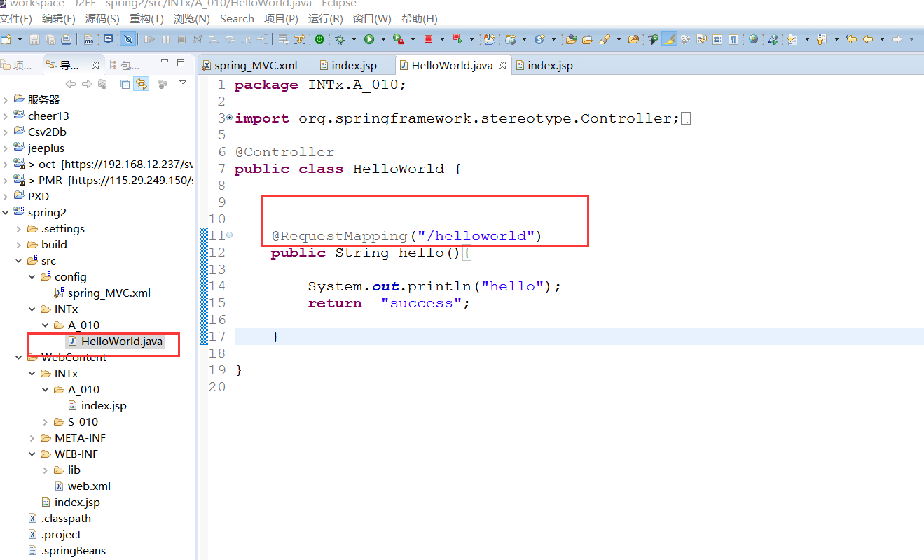Open the 文件(F) menu
The height and width of the screenshot is (560, 924).
pyautogui.click(x=16, y=18)
